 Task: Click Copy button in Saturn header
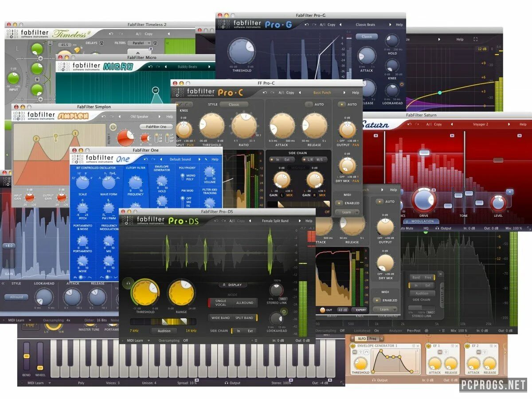[x=438, y=125]
